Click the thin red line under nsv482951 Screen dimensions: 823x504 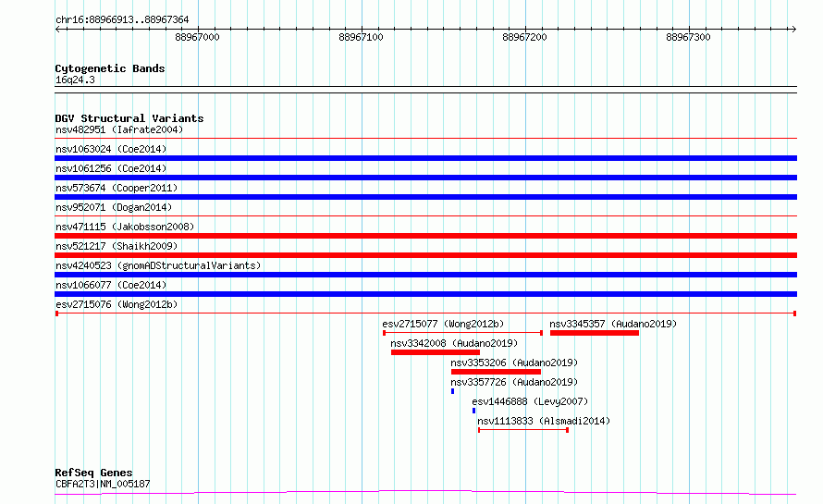(x=425, y=139)
